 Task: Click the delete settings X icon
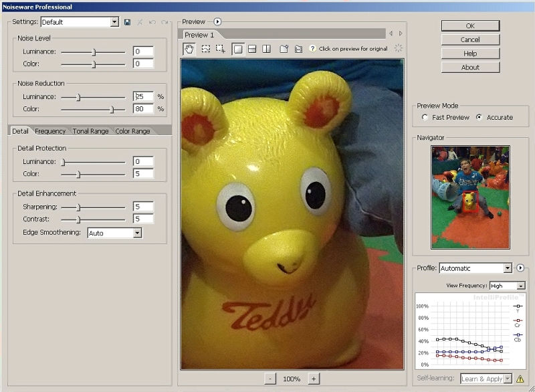click(140, 22)
